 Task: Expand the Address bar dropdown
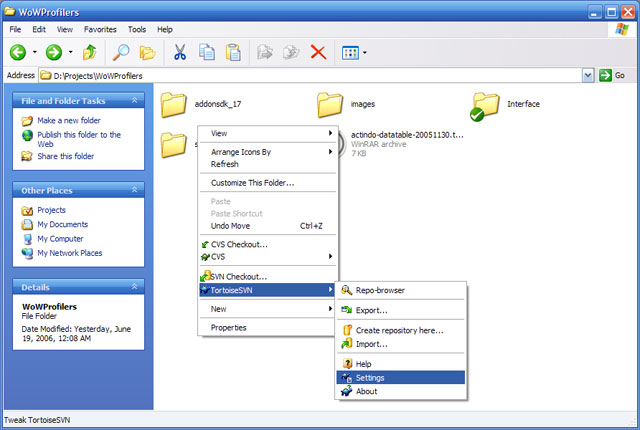point(588,75)
